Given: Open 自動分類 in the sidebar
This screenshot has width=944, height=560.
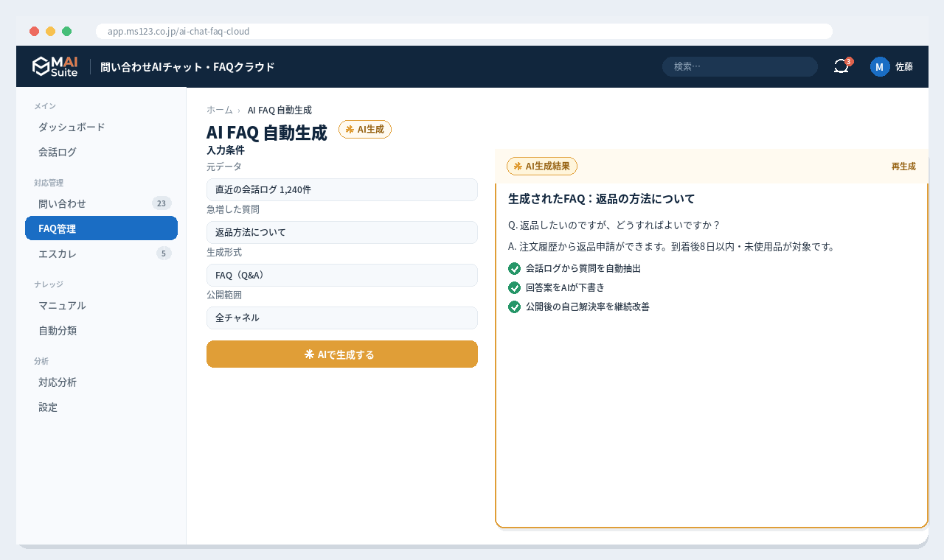Looking at the screenshot, I should tap(101, 330).
